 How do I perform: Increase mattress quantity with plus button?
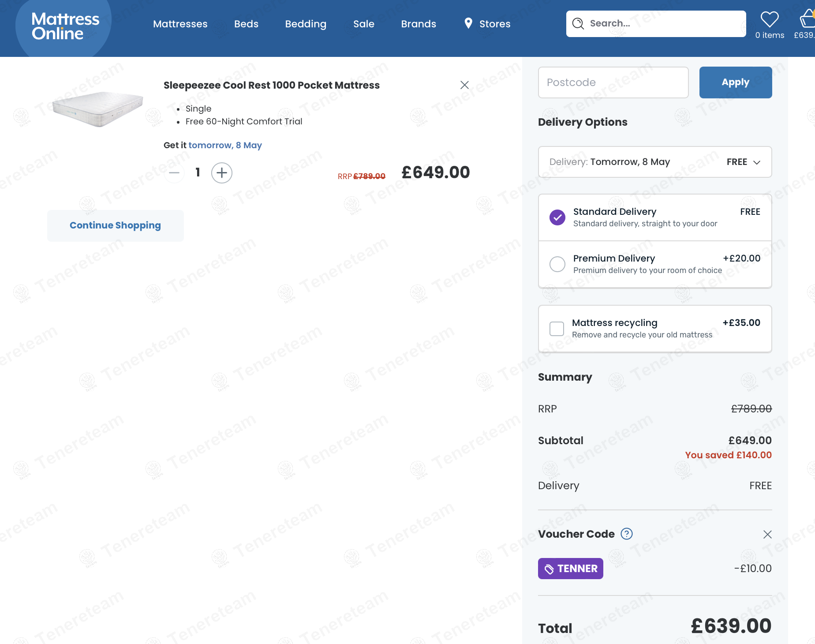[x=222, y=172]
